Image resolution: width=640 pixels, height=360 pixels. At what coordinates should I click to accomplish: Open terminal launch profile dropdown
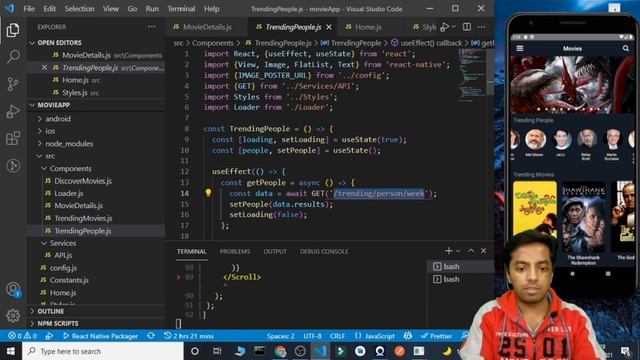click(458, 251)
